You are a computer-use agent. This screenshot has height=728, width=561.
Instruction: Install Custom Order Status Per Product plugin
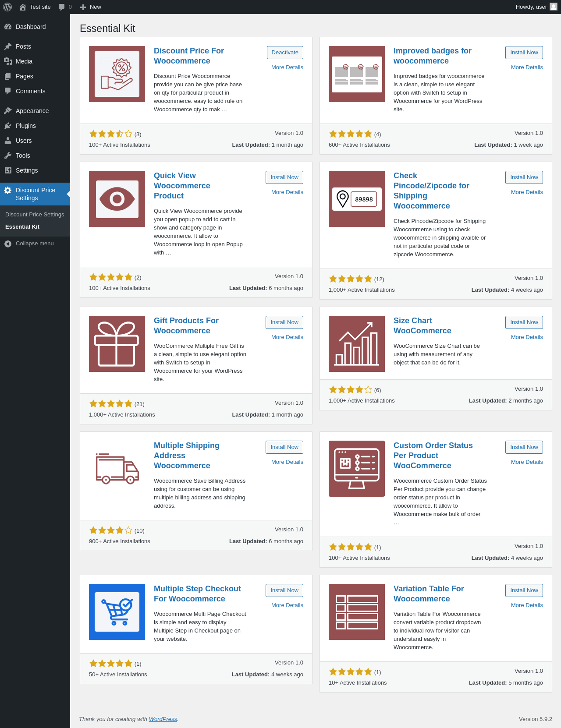(x=524, y=447)
